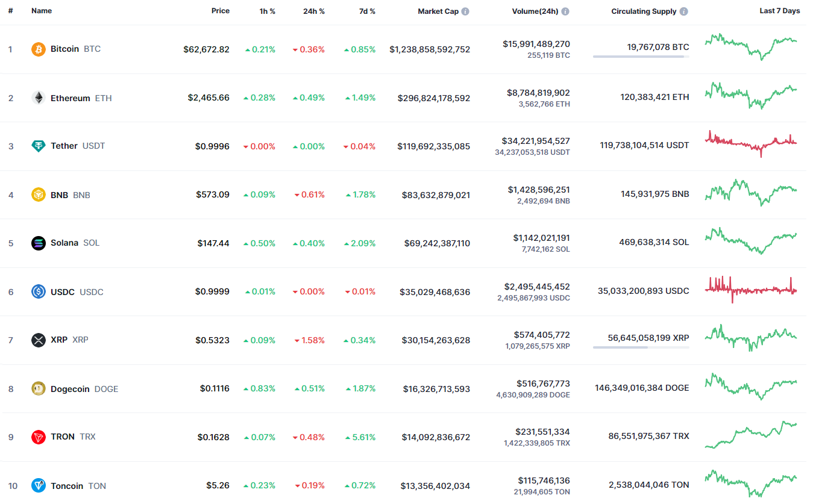
Task: Click TRON 7d change 5.61%
Action: pyautogui.click(x=360, y=437)
